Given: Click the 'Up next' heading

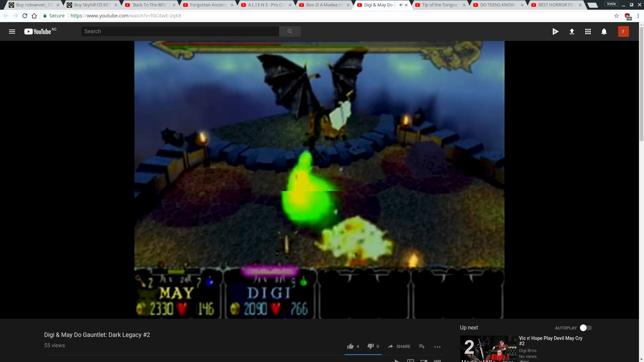Looking at the screenshot, I should coord(469,328).
